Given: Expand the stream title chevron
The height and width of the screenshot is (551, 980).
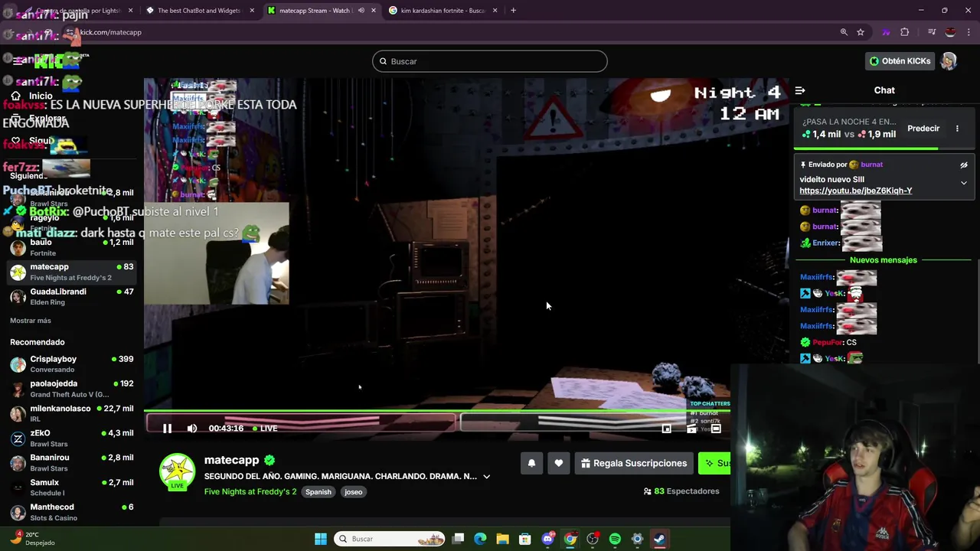Looking at the screenshot, I should (x=486, y=476).
